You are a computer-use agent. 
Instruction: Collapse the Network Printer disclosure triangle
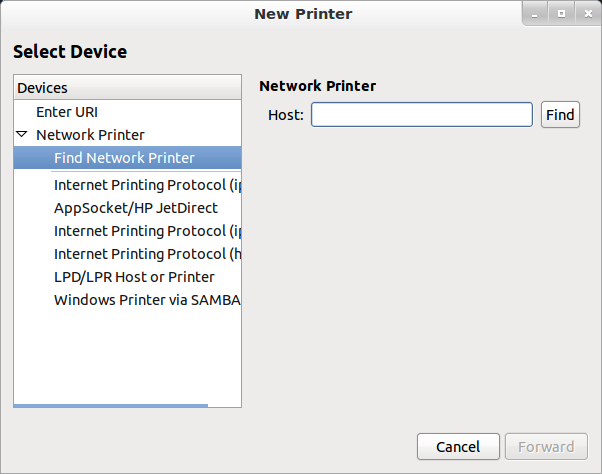[x=22, y=134]
